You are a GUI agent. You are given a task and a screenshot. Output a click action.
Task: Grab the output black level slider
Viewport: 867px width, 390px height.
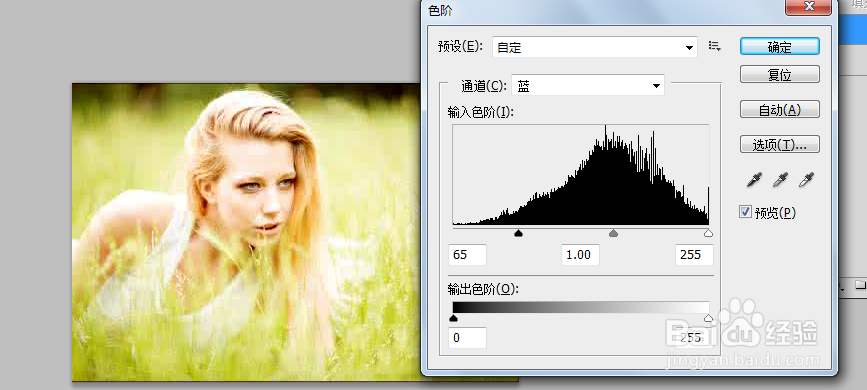(453, 318)
